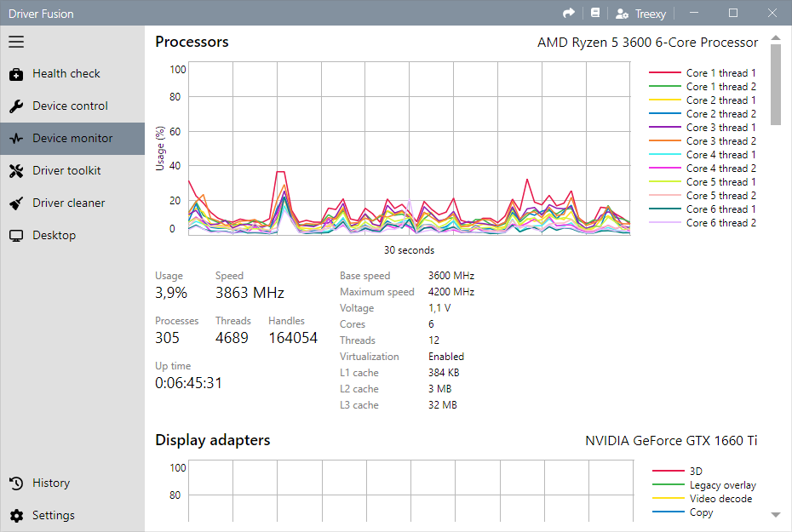Open Health check page
Viewport: 792px width, 532px height.
(72, 74)
